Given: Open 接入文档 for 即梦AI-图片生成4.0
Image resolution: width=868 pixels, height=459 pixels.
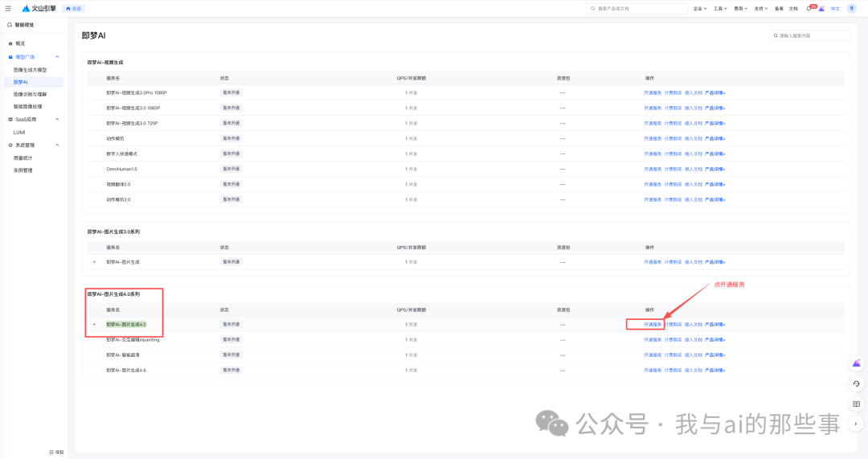Looking at the screenshot, I should pyautogui.click(x=693, y=325).
